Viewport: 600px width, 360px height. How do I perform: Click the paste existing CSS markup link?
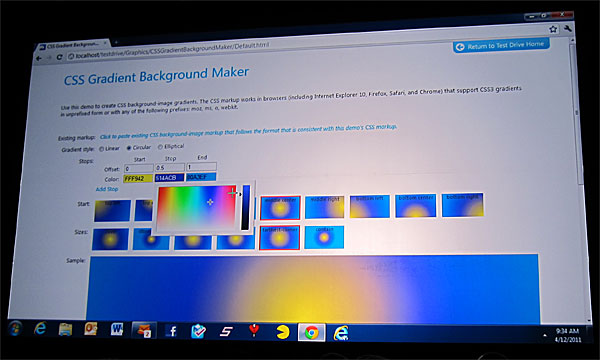(x=248, y=131)
